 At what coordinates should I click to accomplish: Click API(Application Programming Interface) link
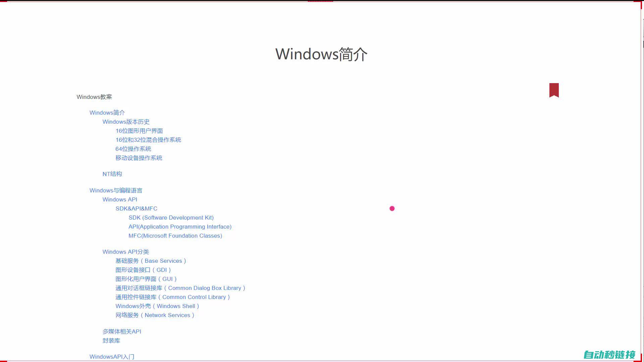pyautogui.click(x=180, y=227)
